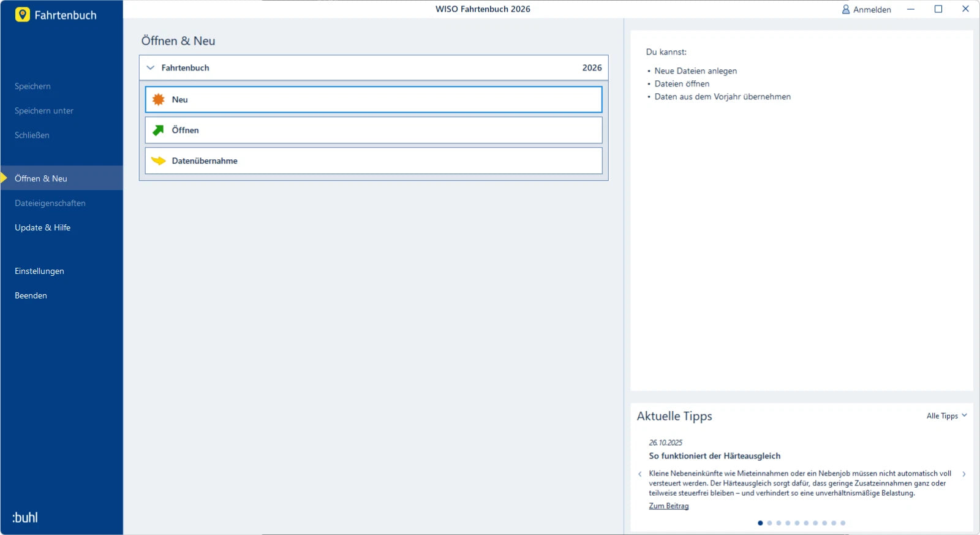Open Einstellungen from the sidebar
Screen dimensions: 980x535
[40, 271]
